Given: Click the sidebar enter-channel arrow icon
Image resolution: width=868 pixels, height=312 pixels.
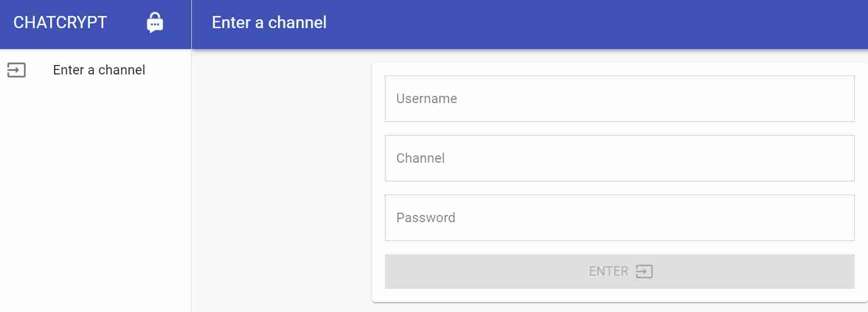Looking at the screenshot, I should pyautogui.click(x=17, y=70).
